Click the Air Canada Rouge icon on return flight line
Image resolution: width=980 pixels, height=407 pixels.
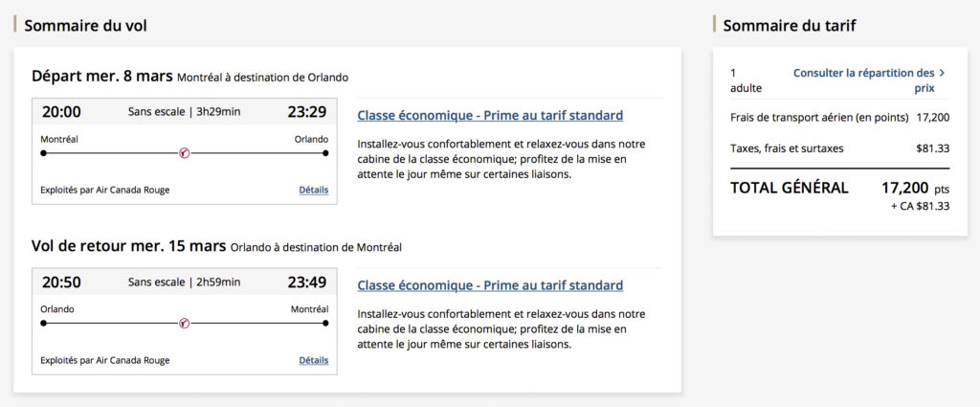click(x=185, y=324)
